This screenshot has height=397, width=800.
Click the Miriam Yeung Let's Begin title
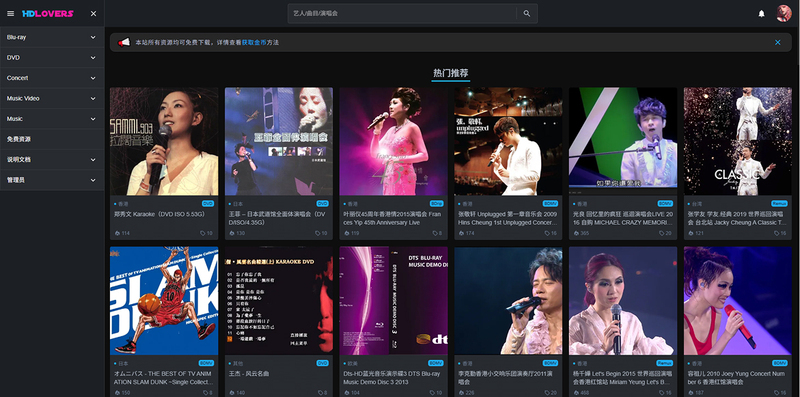[x=622, y=378]
